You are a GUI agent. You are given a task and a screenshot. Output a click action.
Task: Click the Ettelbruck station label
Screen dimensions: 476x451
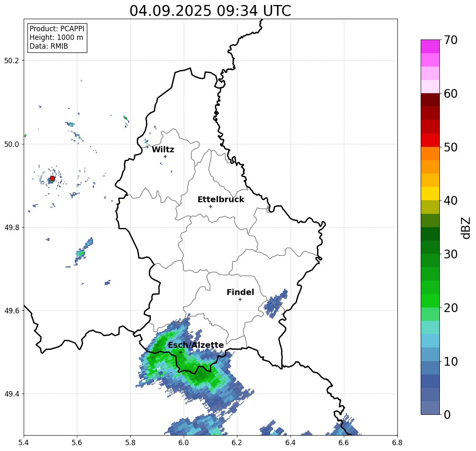(x=221, y=199)
